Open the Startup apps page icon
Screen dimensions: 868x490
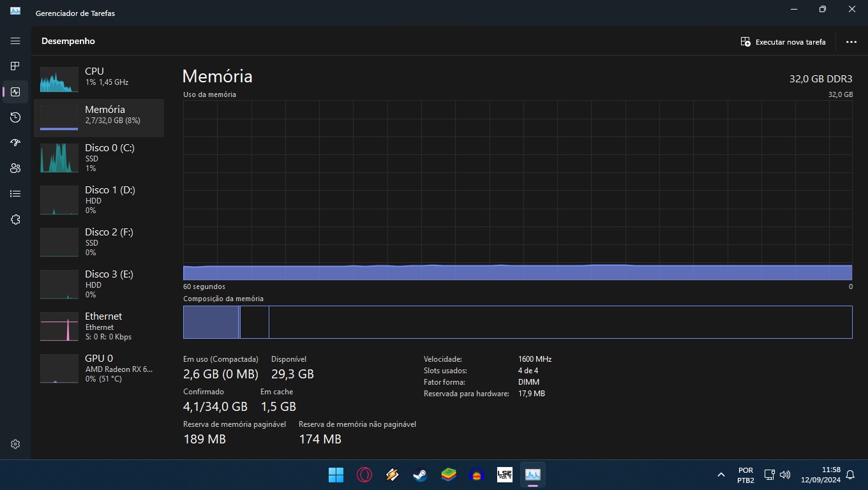[15, 143]
